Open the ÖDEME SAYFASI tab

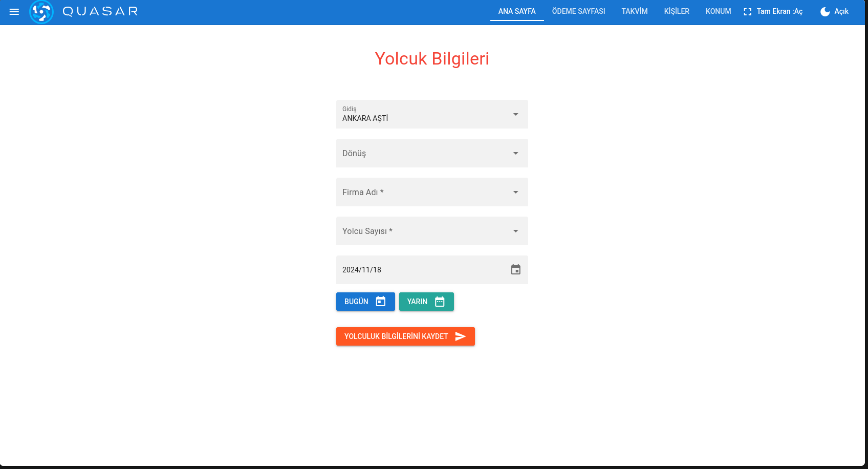tap(578, 11)
